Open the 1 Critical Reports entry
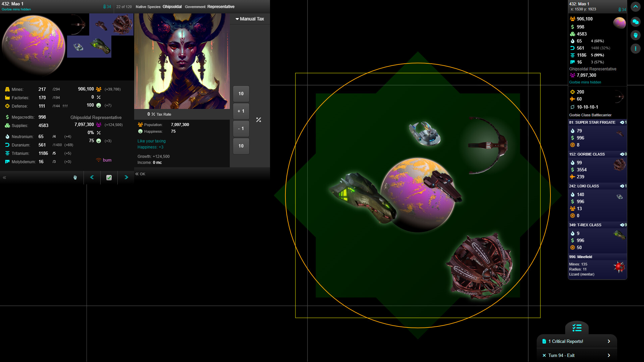Image resolution: width=644 pixels, height=362 pixels. click(x=566, y=341)
